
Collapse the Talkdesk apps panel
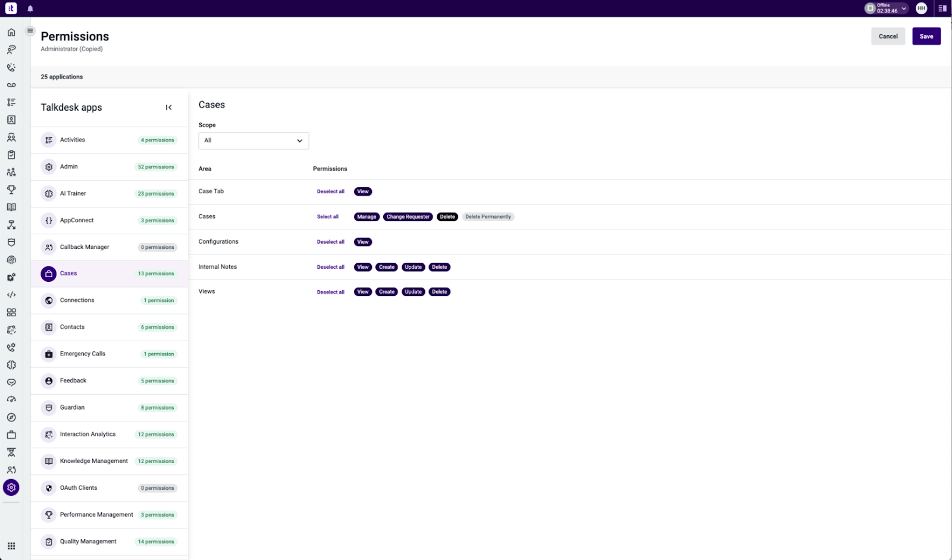169,108
